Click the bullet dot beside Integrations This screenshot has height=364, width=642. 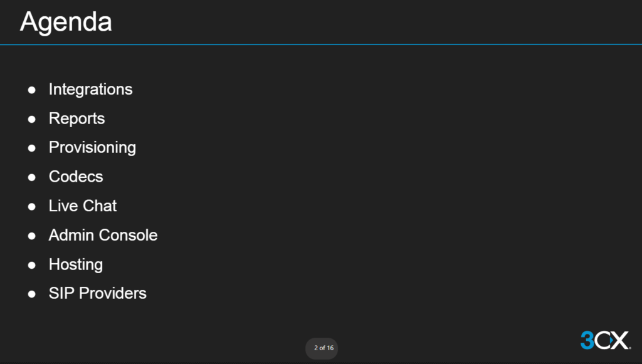(31, 90)
